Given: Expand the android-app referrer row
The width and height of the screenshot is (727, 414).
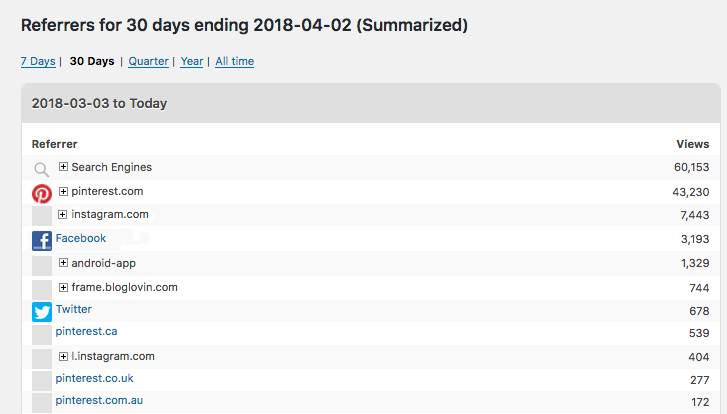Looking at the screenshot, I should pyautogui.click(x=64, y=263).
